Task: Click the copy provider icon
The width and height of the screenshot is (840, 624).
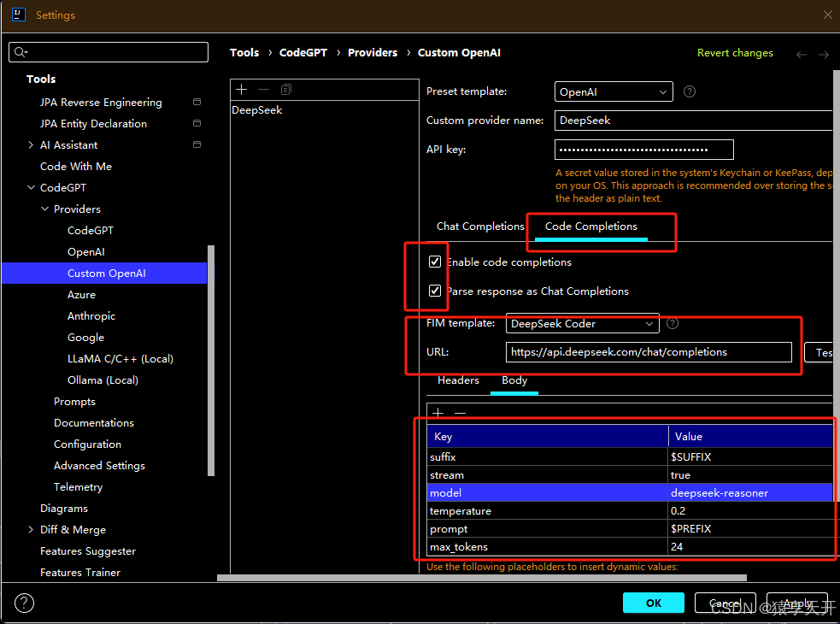Action: tap(285, 90)
